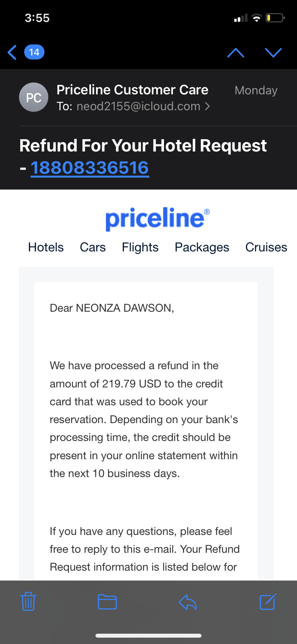Viewport: 297px width, 644px height.
Task: Go to next message with down arrow
Action: [273, 53]
